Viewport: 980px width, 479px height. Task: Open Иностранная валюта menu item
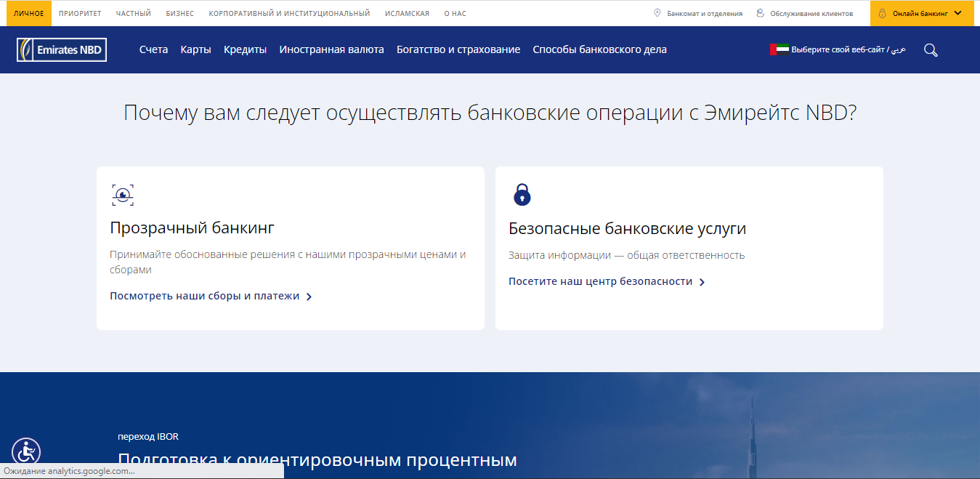tap(331, 49)
